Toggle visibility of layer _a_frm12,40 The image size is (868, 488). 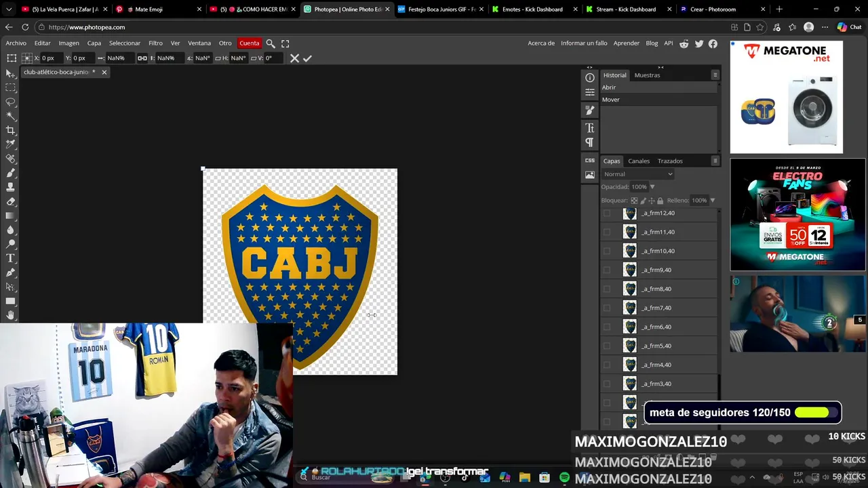(x=607, y=213)
